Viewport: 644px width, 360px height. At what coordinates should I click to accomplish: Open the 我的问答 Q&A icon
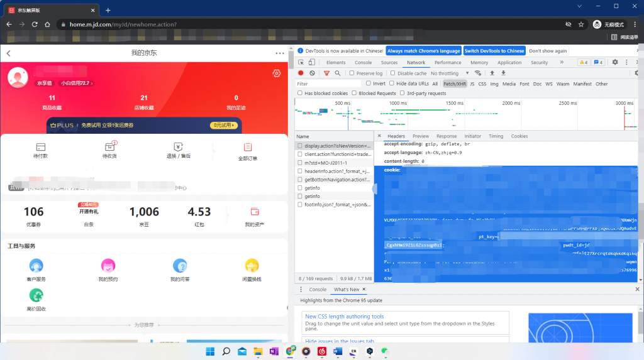(180, 266)
